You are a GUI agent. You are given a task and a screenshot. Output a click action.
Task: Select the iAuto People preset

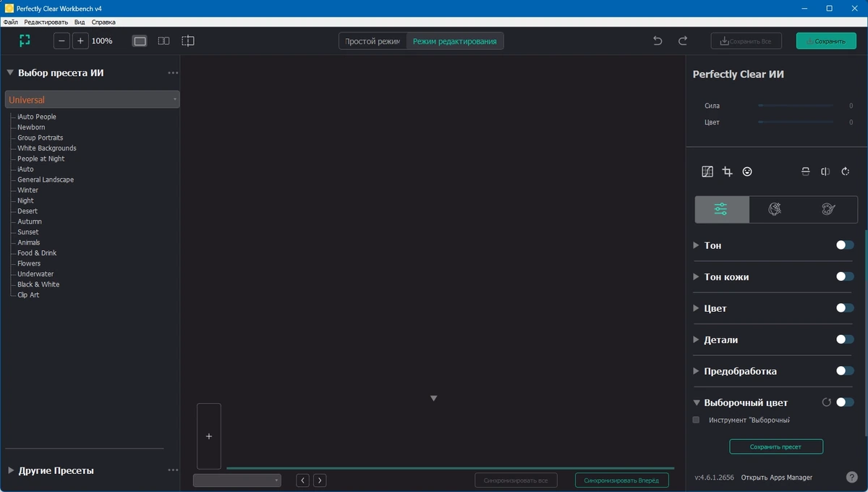tap(37, 116)
